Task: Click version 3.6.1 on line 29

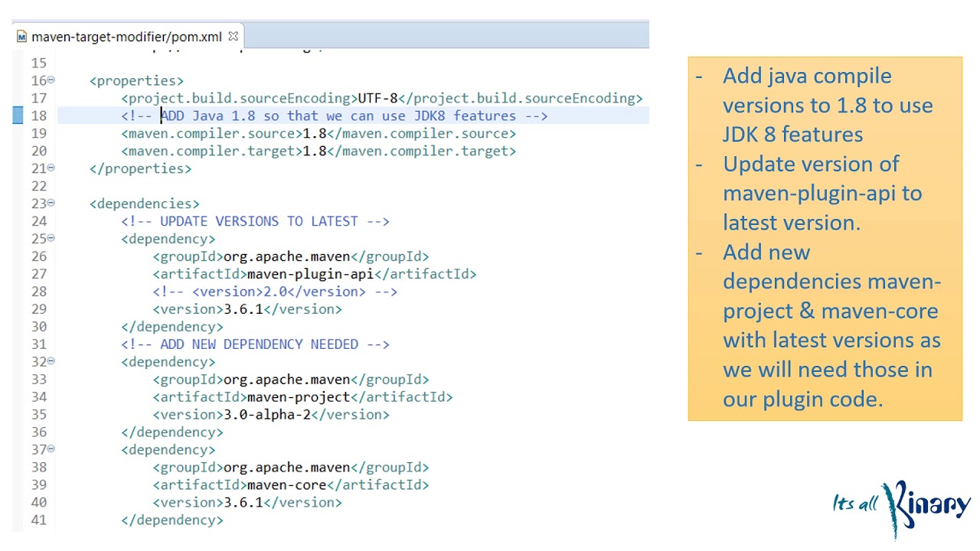Action: click(x=243, y=309)
